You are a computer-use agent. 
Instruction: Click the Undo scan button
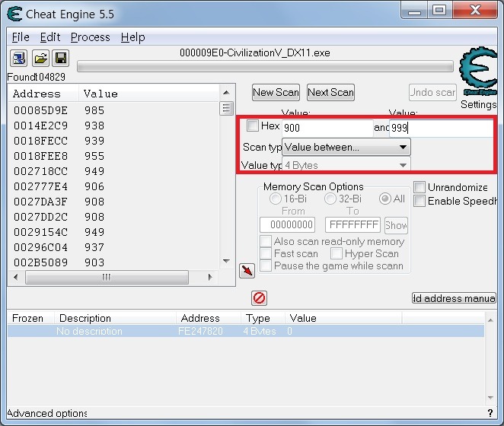tap(432, 93)
